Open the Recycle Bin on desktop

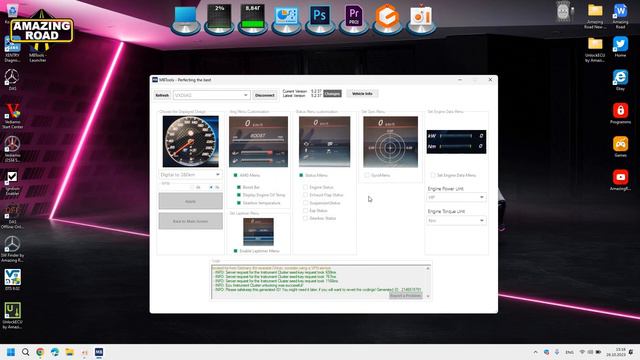click(11, 12)
